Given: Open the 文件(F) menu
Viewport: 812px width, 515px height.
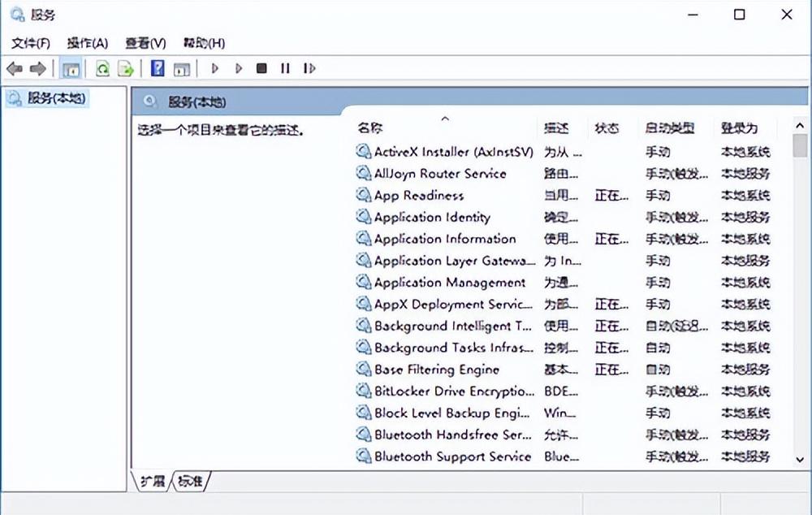Looking at the screenshot, I should [31, 43].
